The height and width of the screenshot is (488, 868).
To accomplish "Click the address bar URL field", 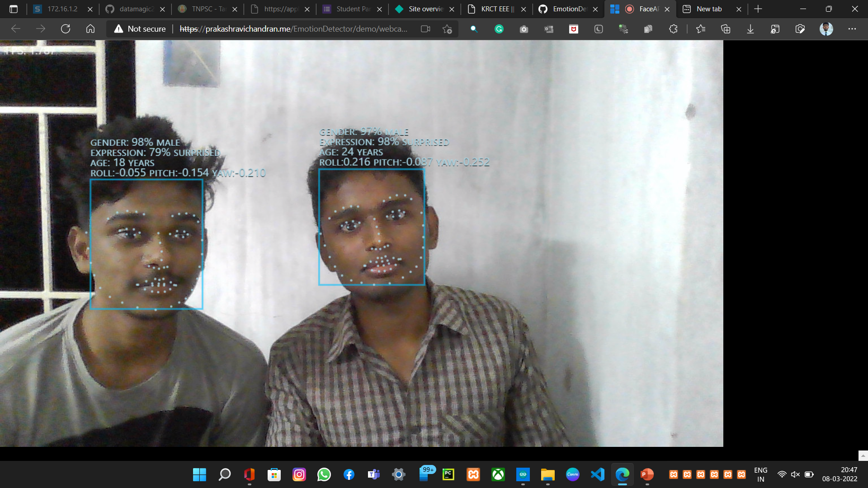I will (294, 29).
